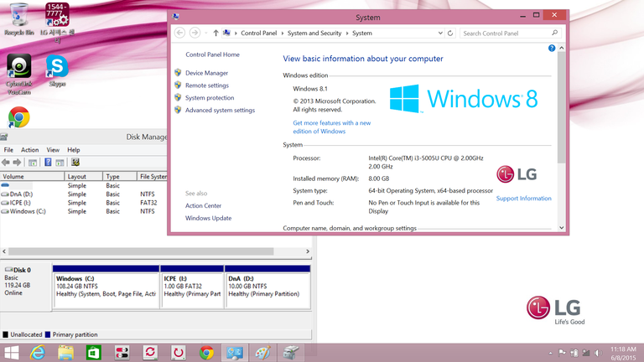The height and width of the screenshot is (362, 644).
Task: Open Google Chrome desktop shortcut
Action: (19, 117)
